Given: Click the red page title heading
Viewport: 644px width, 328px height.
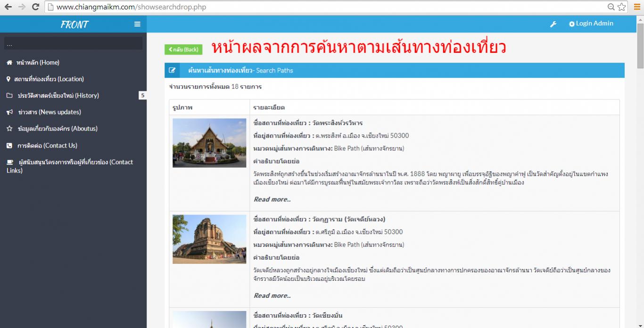Looking at the screenshot, I should click(x=359, y=48).
